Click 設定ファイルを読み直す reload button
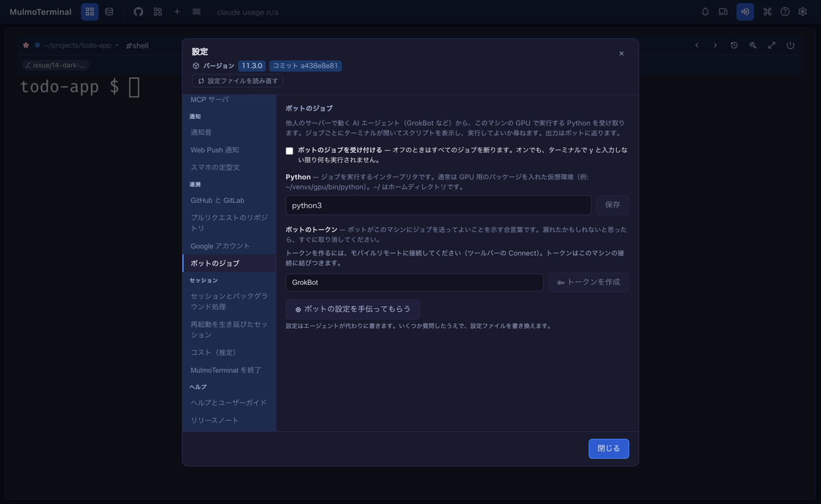The width and height of the screenshot is (821, 504). (238, 81)
